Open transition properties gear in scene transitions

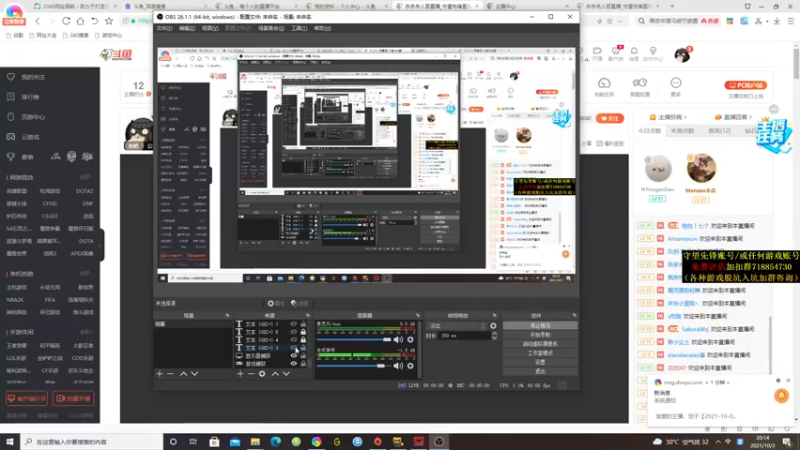[x=493, y=326]
